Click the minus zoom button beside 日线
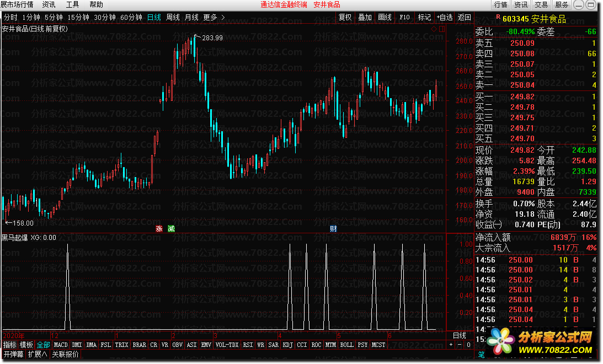This screenshot has width=603, height=364. coord(460,345)
